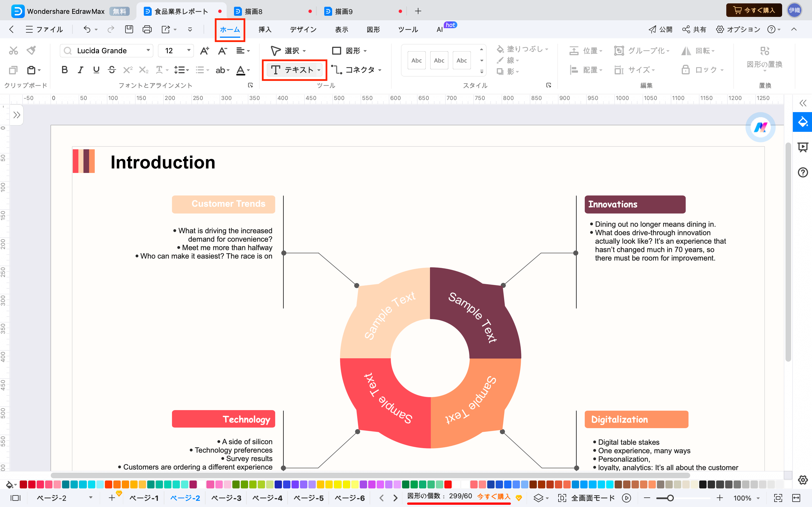This screenshot has width=812, height=507.
Task: Click the Bold formatting icon
Action: click(65, 70)
